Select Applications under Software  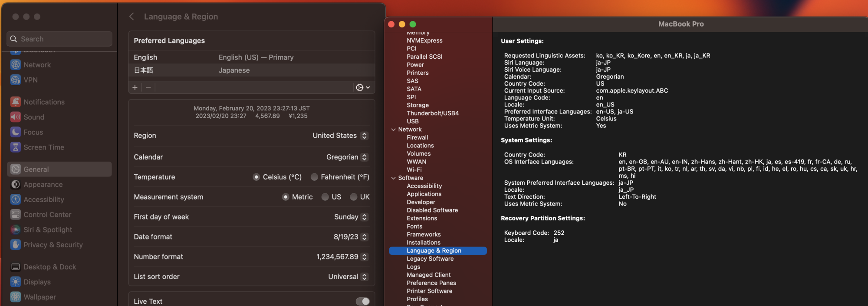(424, 194)
